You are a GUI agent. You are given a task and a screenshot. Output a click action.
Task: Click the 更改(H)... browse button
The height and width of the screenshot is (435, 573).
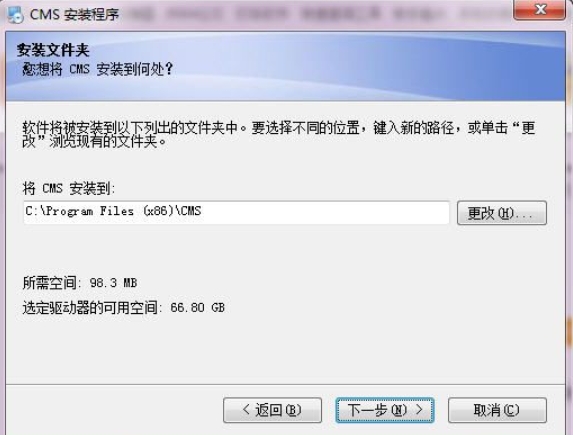(x=502, y=213)
